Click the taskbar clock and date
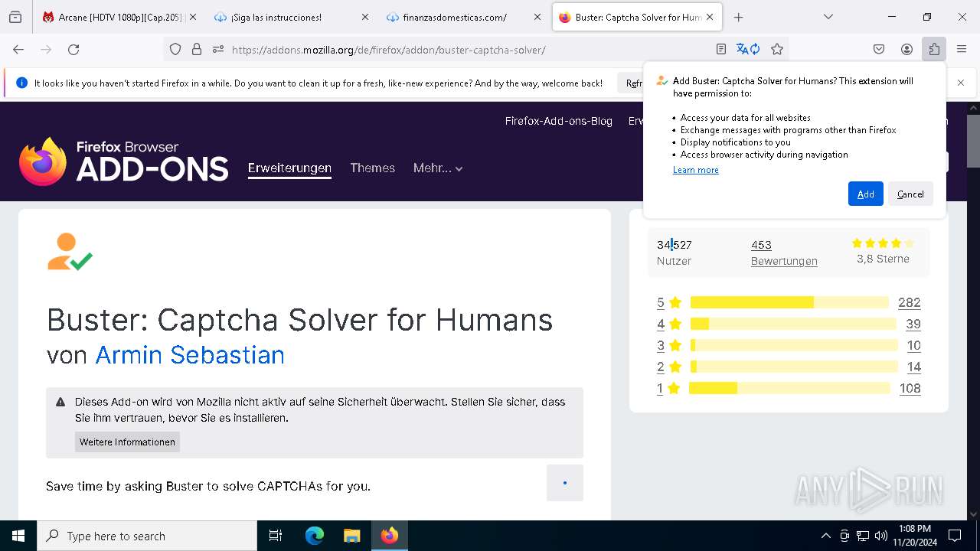The width and height of the screenshot is (980, 551). [x=914, y=536]
